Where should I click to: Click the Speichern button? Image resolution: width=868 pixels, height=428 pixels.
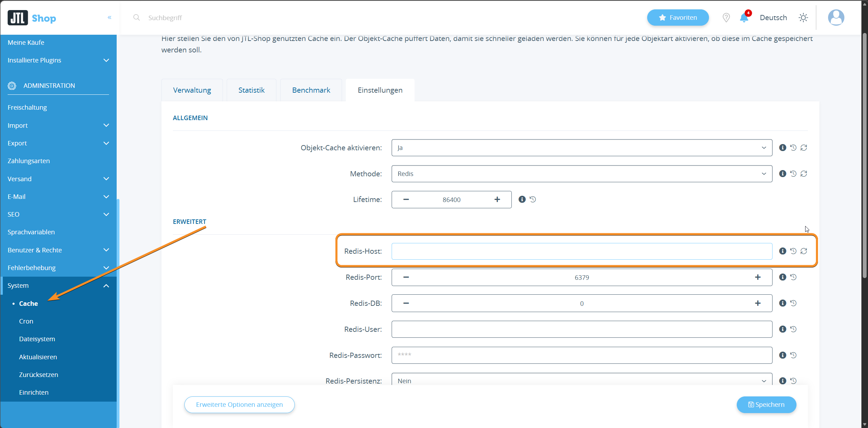pos(766,405)
